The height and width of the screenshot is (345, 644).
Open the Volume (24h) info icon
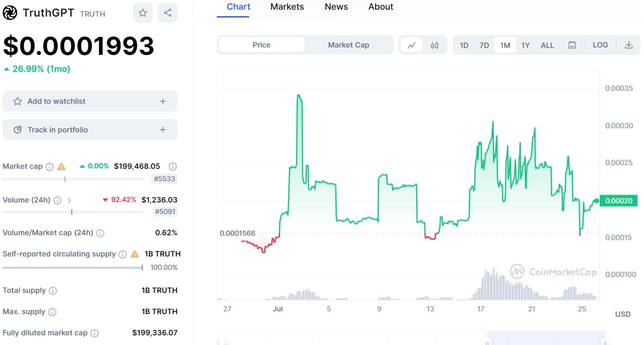click(57, 200)
